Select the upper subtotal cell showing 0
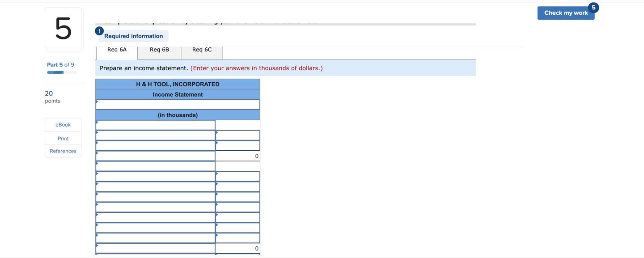Screen dimensions: 644x258 [x=237, y=156]
